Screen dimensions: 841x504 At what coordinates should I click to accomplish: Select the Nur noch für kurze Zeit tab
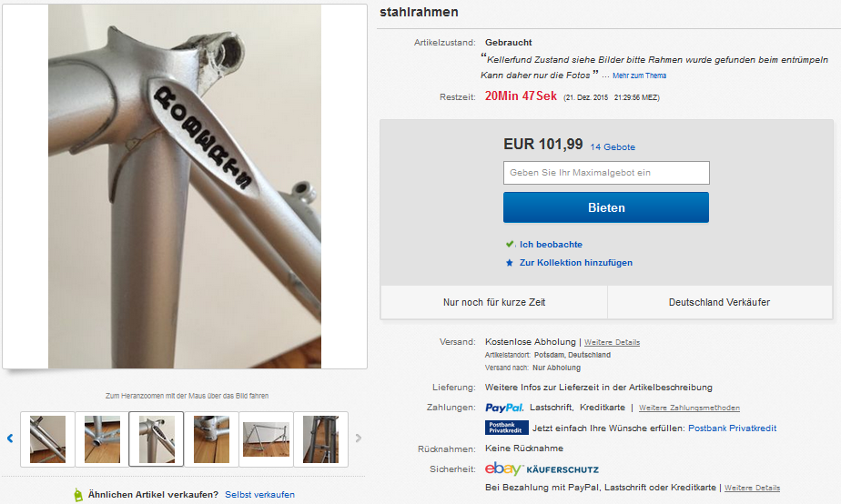[x=494, y=302]
